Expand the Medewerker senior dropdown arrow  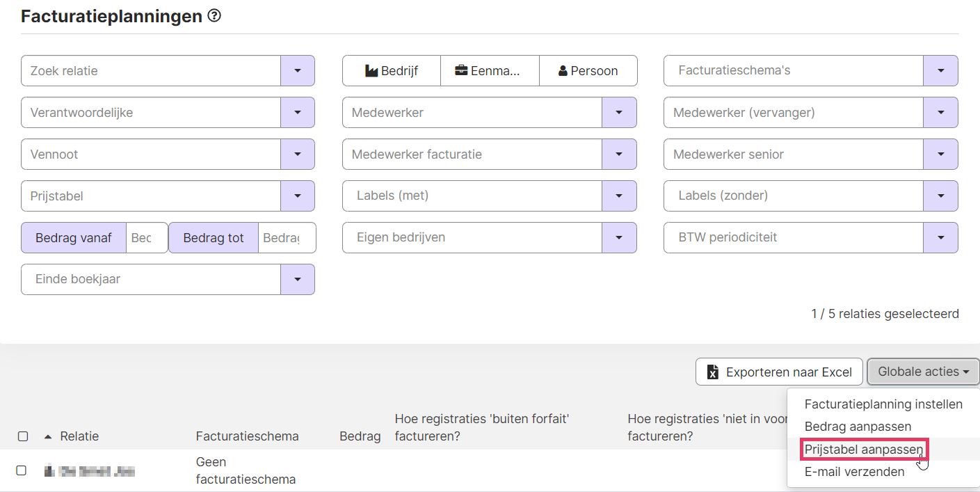[940, 154]
